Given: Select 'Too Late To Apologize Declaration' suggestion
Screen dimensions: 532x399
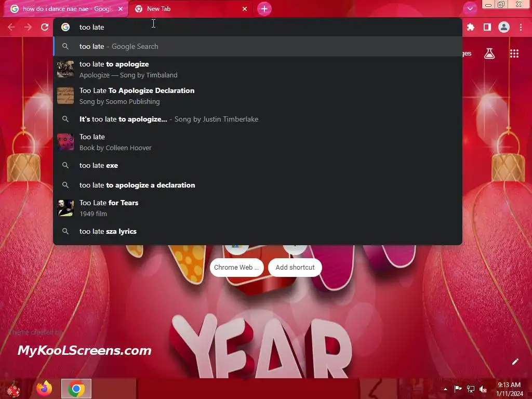Looking at the screenshot, I should (x=258, y=96).
